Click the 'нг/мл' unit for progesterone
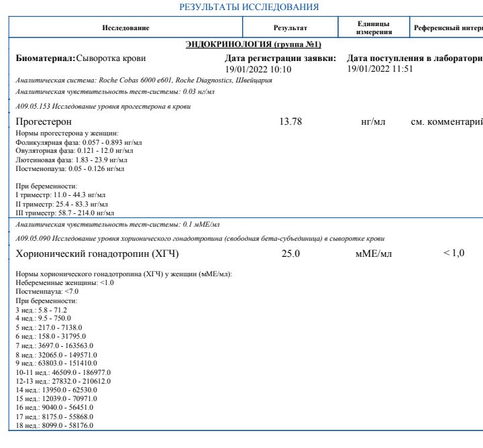 pyautogui.click(x=372, y=121)
